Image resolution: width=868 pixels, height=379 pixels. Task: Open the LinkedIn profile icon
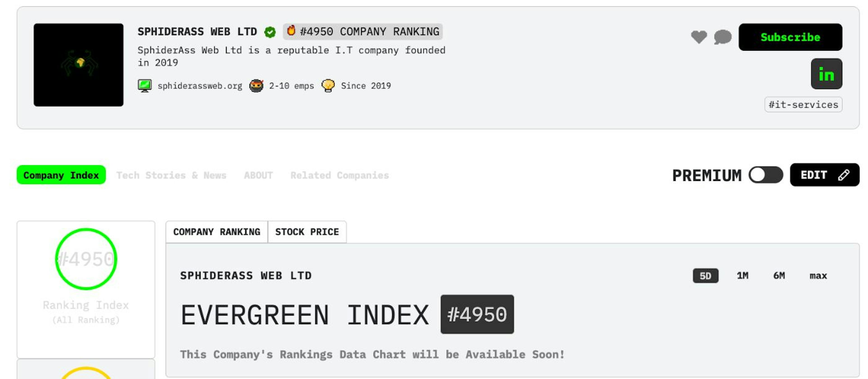pyautogui.click(x=826, y=74)
